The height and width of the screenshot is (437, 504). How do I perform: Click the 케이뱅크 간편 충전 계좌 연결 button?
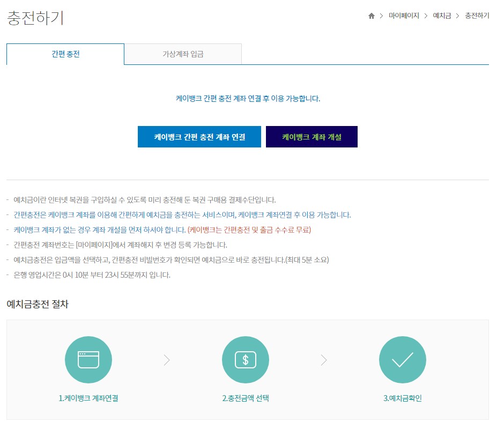[x=199, y=137]
